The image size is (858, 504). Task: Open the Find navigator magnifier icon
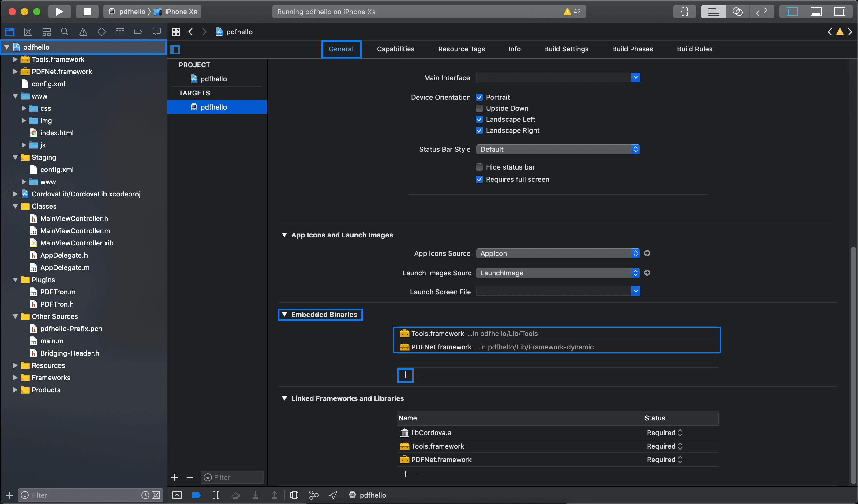pos(64,32)
